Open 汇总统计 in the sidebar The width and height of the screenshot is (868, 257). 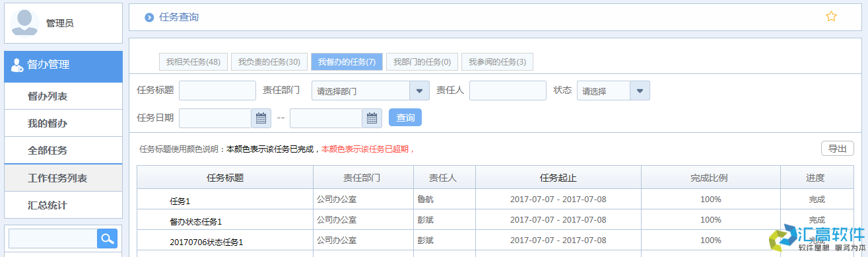click(x=63, y=205)
